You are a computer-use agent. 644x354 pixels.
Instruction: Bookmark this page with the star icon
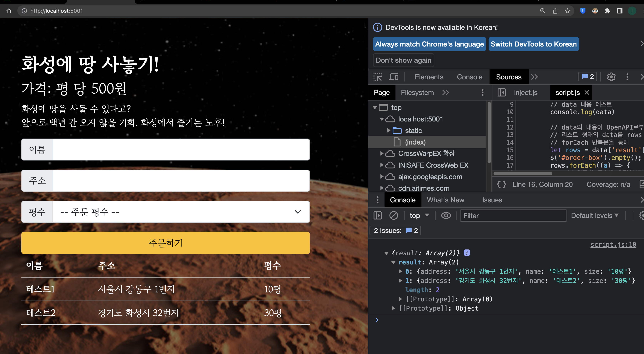[x=567, y=11]
